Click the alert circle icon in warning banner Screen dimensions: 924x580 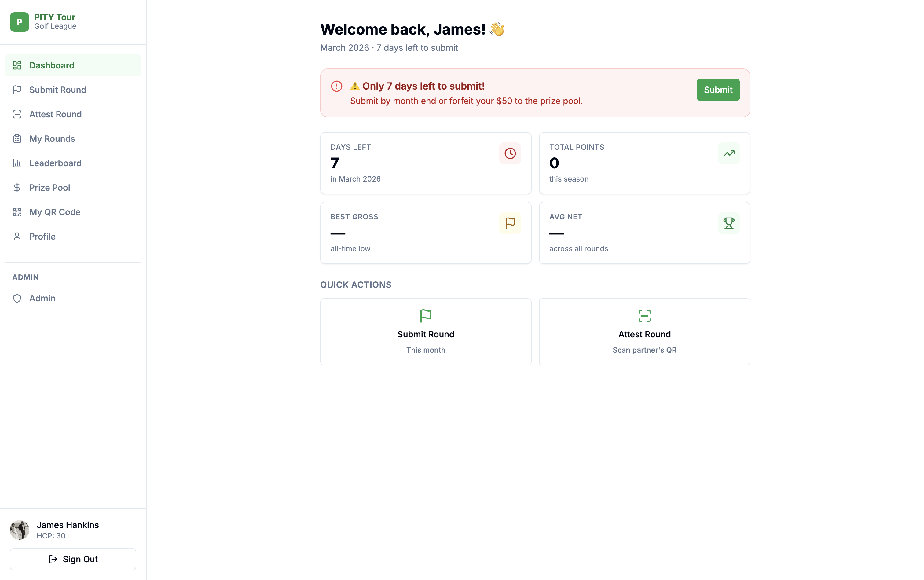pos(336,86)
